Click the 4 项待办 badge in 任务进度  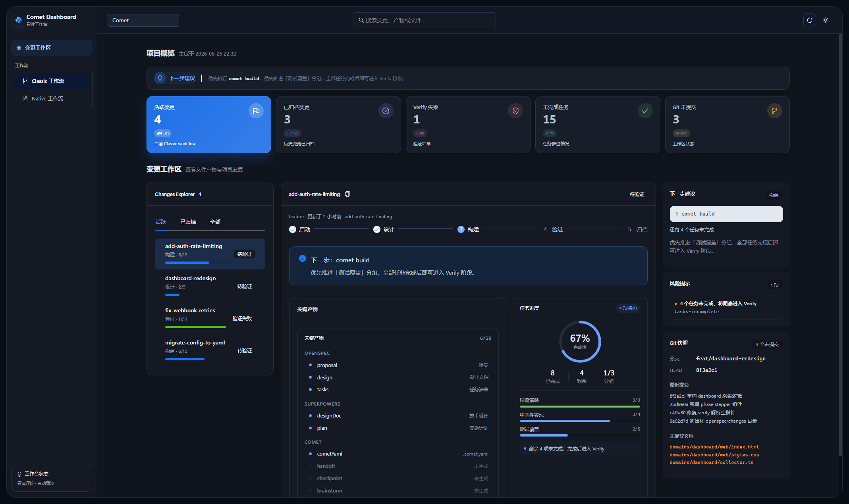tap(628, 308)
